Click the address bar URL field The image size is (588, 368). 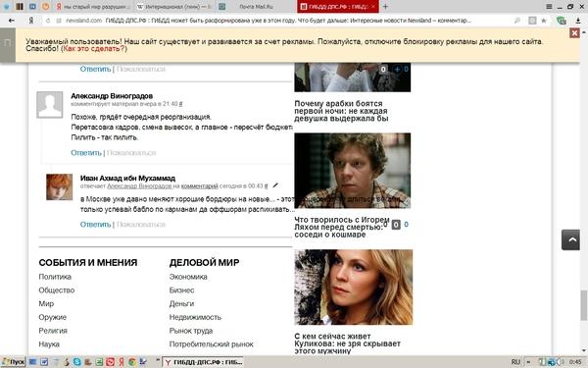285,21
